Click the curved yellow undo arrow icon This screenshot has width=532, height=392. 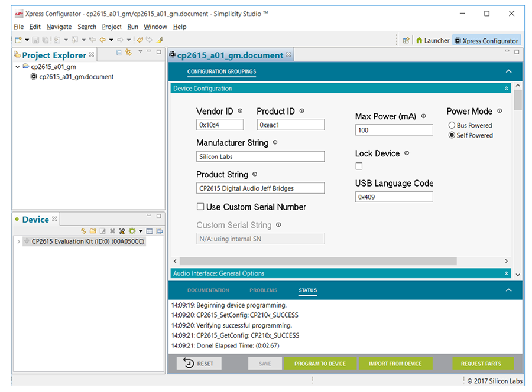click(x=140, y=40)
